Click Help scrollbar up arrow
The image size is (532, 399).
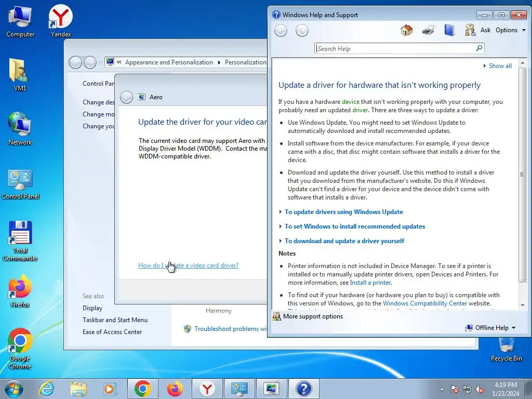coord(523,63)
